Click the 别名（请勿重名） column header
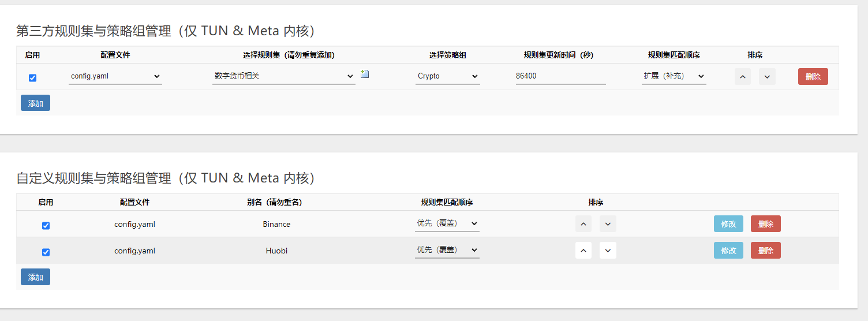Image resolution: width=868 pixels, height=321 pixels. [x=275, y=203]
